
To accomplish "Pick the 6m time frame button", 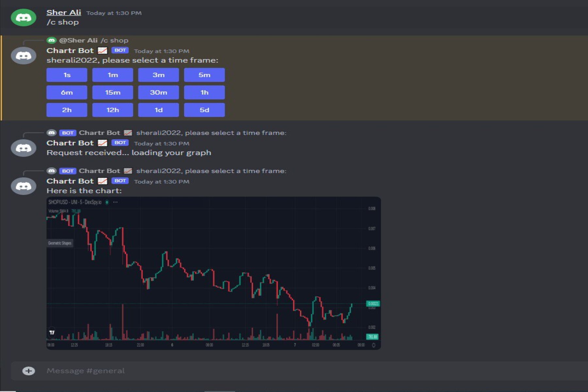I will pyautogui.click(x=67, y=92).
